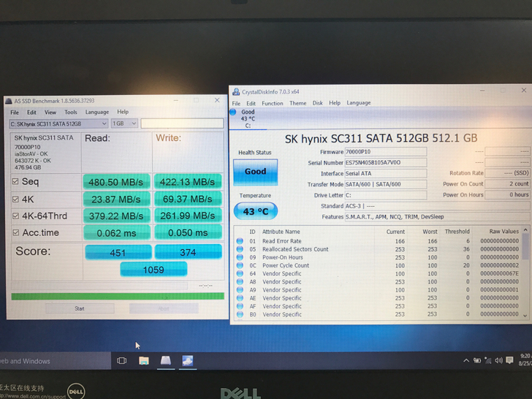
Task: Toggle the Acc.time benchmark checkbox
Action: (15, 232)
